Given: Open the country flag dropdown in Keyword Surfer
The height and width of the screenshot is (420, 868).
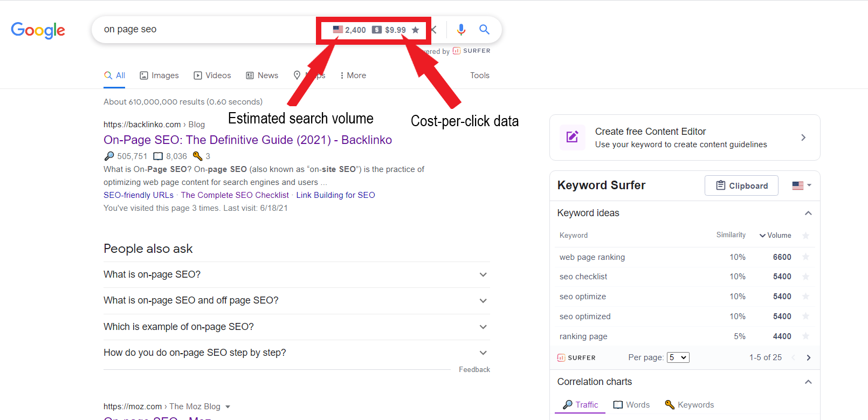Looking at the screenshot, I should pyautogui.click(x=802, y=185).
